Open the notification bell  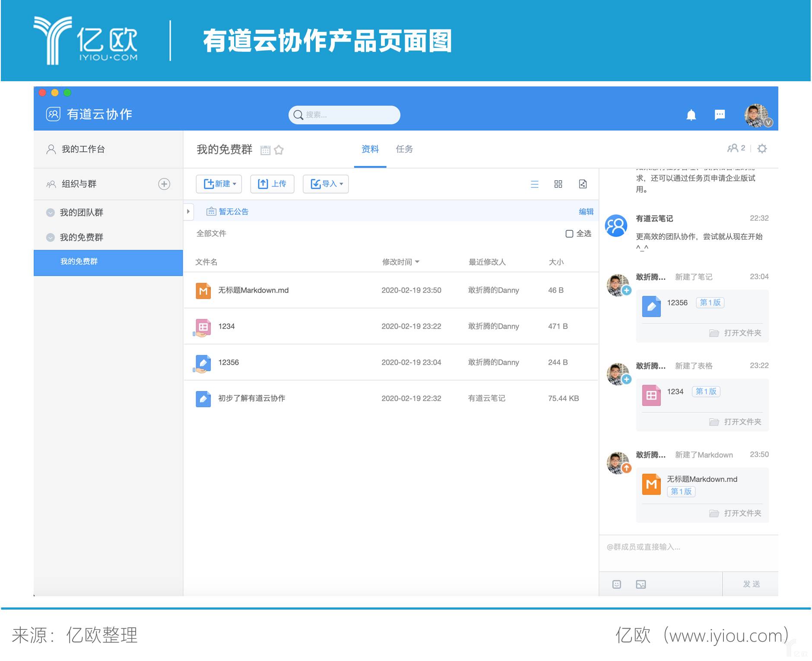(x=691, y=115)
